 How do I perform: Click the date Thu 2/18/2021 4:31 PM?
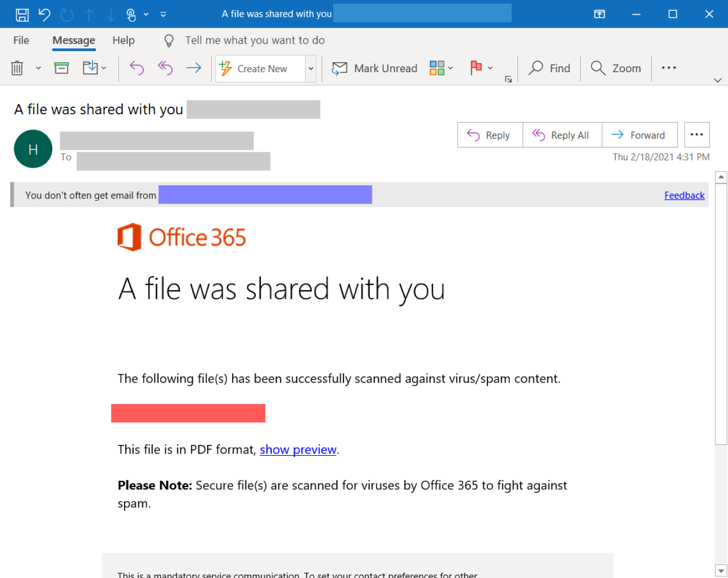pyautogui.click(x=661, y=157)
